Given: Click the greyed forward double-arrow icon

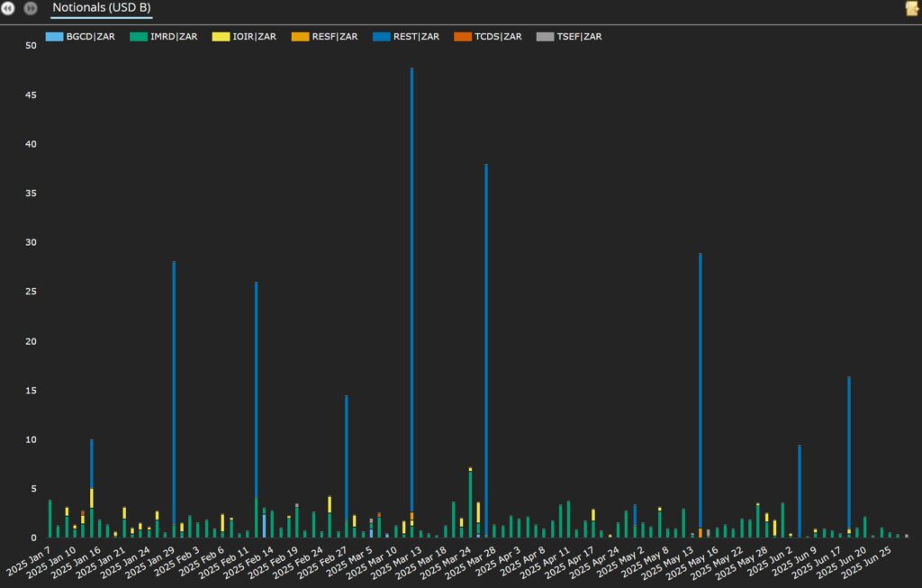Looking at the screenshot, I should pos(31,9).
